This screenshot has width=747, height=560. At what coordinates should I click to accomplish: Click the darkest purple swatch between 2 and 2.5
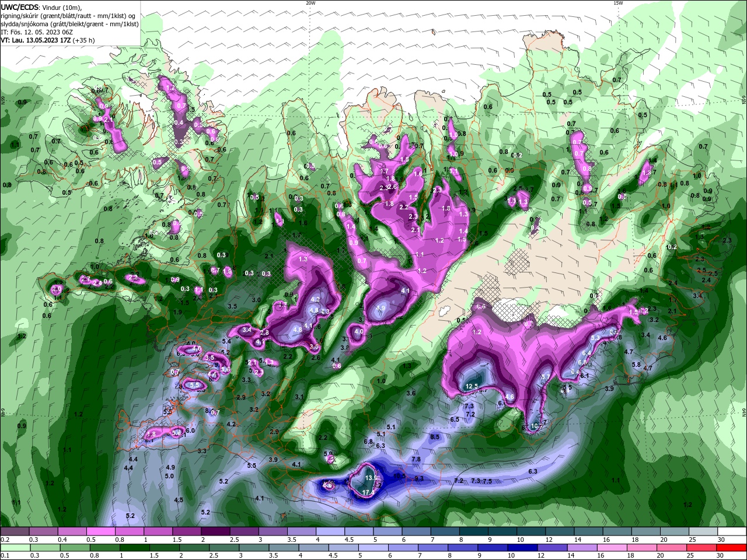[x=215, y=531]
